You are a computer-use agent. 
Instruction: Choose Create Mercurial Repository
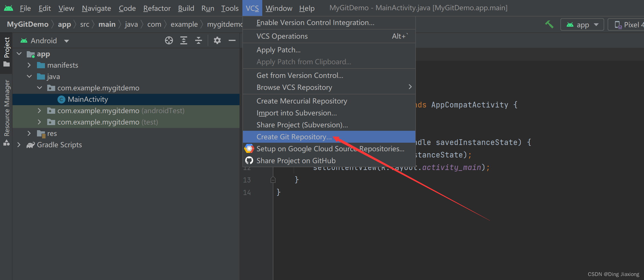[x=329, y=101]
